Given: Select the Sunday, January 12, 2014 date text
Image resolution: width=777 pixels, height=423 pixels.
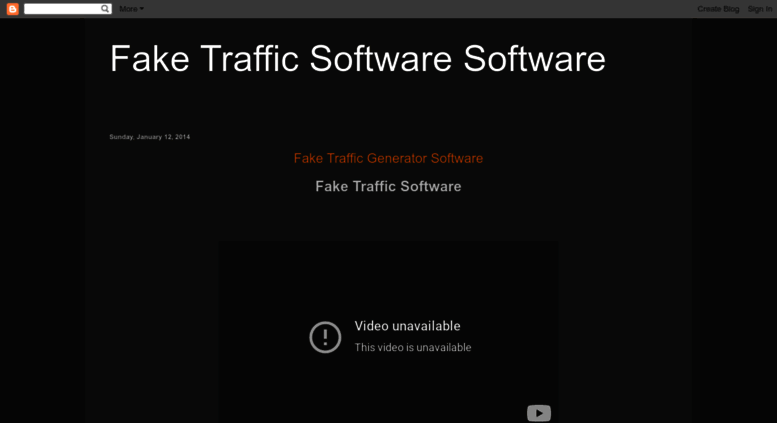Looking at the screenshot, I should tap(150, 137).
